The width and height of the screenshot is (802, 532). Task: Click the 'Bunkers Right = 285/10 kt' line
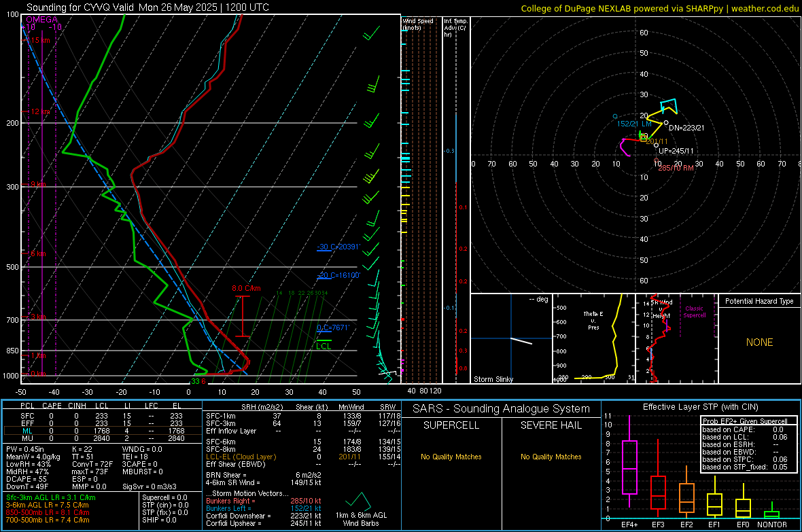coord(264,501)
